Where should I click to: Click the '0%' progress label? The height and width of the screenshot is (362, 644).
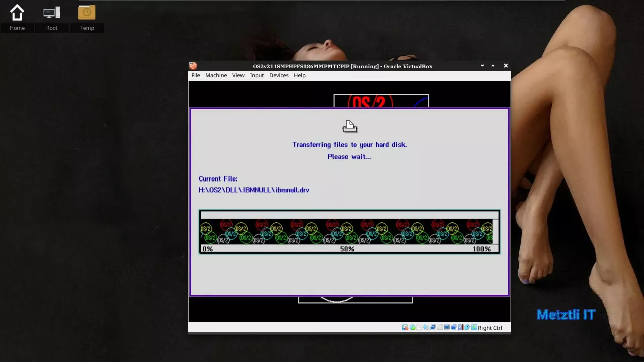[208, 249]
